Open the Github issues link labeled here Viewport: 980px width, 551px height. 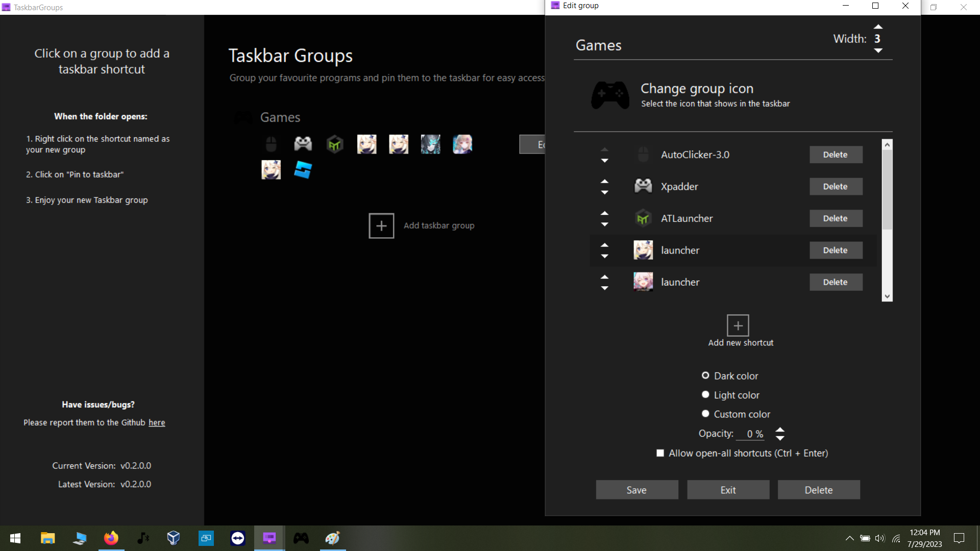156,422
